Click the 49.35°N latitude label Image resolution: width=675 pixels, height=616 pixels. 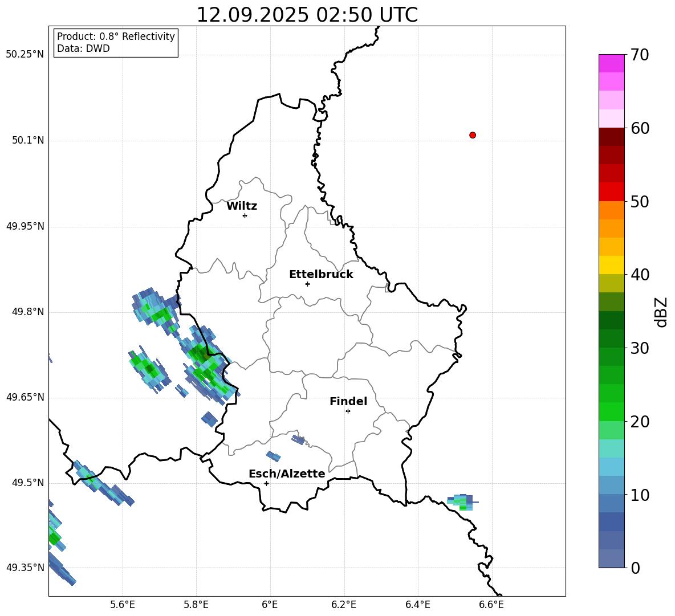point(25,568)
